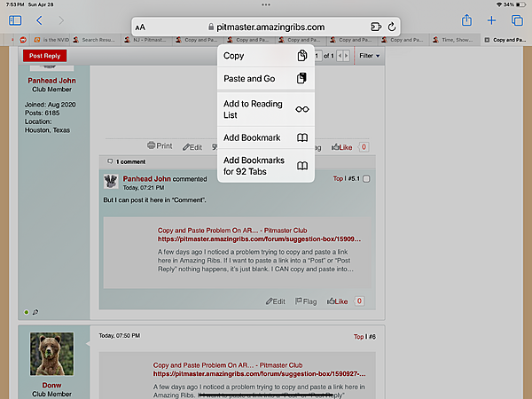Choose Add to Reading List
Screen dimensions: 532x399
coord(266,109)
